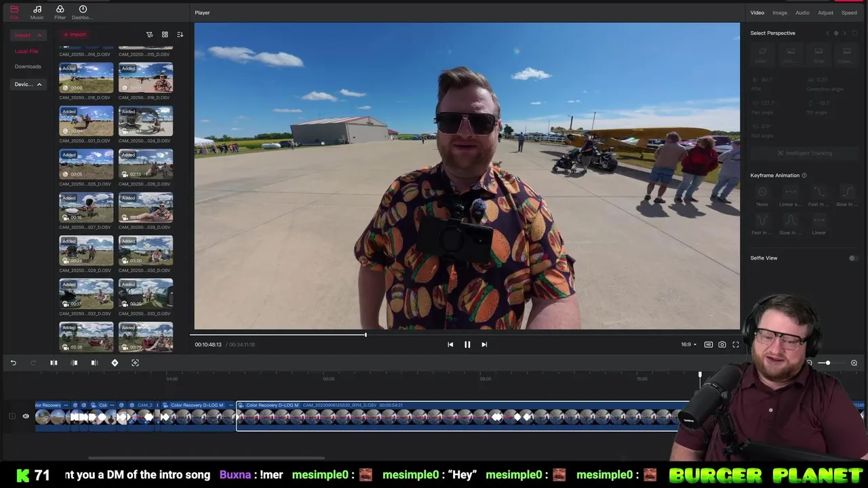This screenshot has height=488, width=868.
Task: Select clip thumbnail CAM_20250...029_D.OSV
Action: point(86,251)
